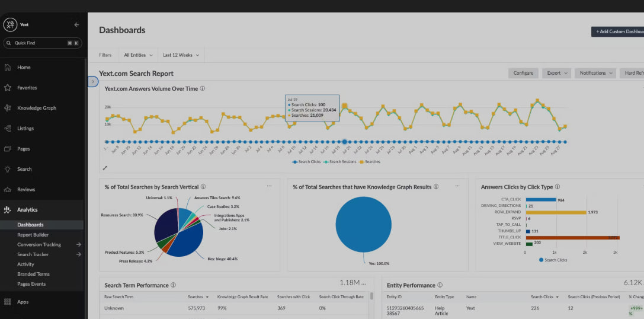Click info icon beside Answers Clicks title
644x319 pixels.
558,187
